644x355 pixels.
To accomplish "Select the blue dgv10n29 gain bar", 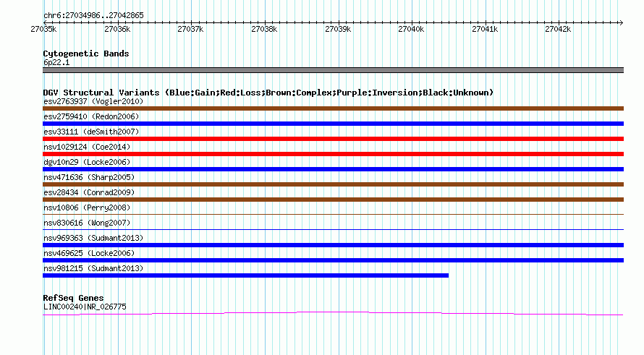I will 333,169.
